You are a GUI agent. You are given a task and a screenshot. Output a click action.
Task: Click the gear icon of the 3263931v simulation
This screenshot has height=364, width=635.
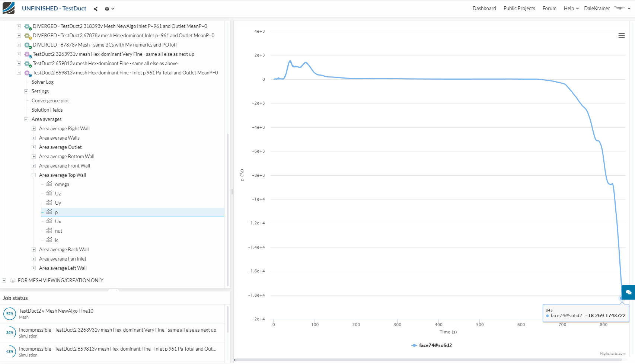(27, 54)
